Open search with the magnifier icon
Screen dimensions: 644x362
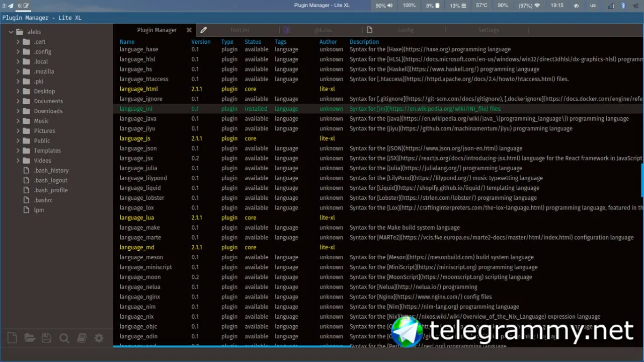64,338
